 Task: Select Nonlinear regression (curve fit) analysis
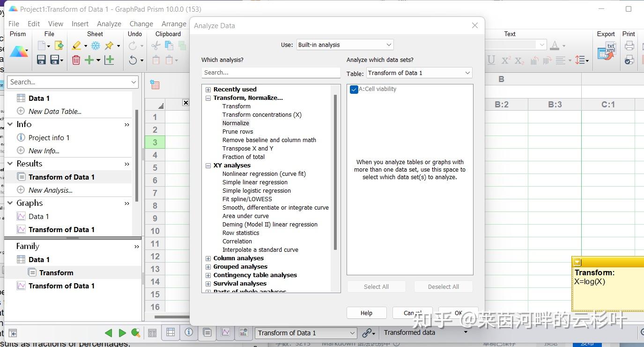tap(264, 174)
